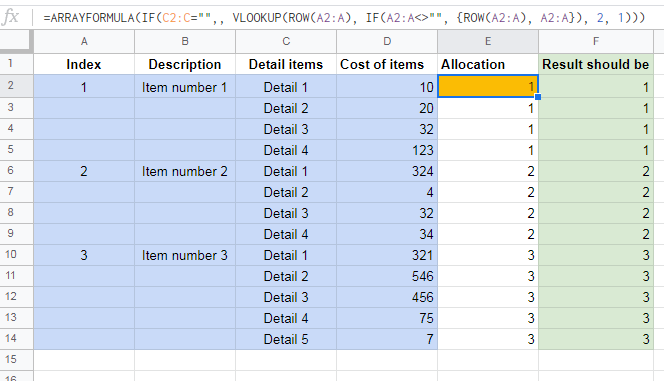Click the 'Cost of items' header cell

pos(387,64)
